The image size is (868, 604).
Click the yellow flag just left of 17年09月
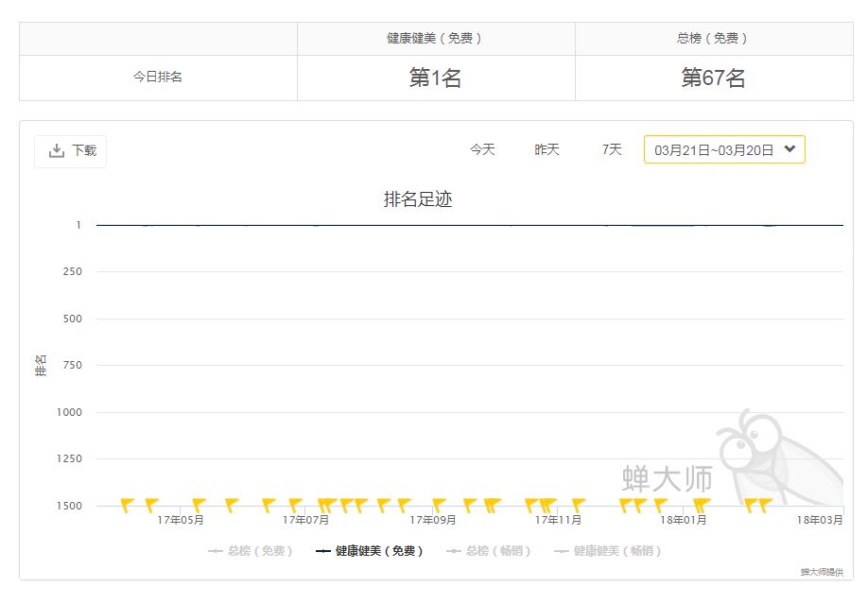click(x=439, y=505)
